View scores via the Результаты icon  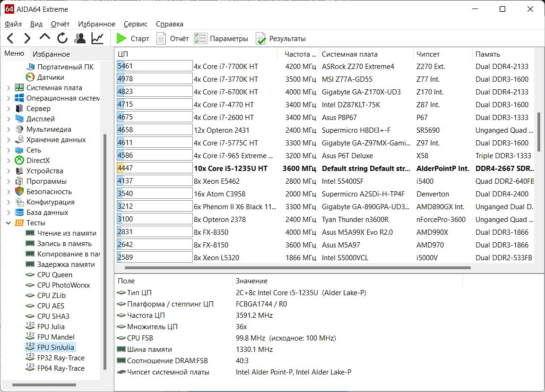click(x=260, y=38)
